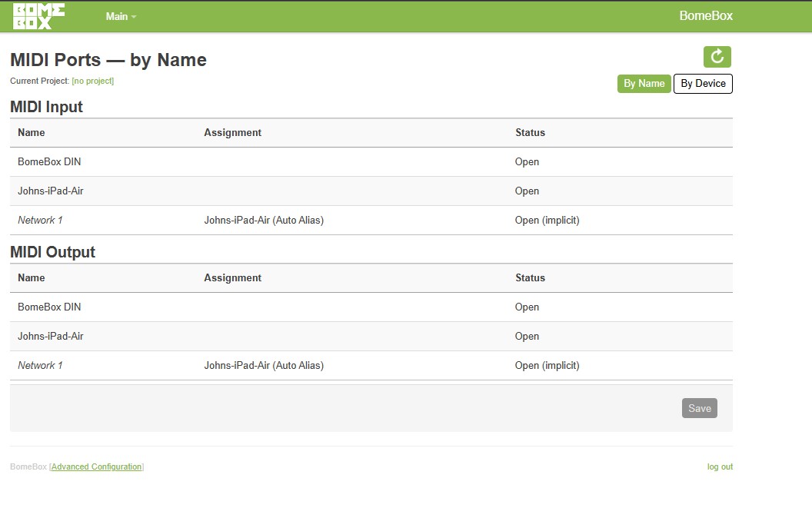
Task: Click the log out link
Action: click(x=720, y=466)
